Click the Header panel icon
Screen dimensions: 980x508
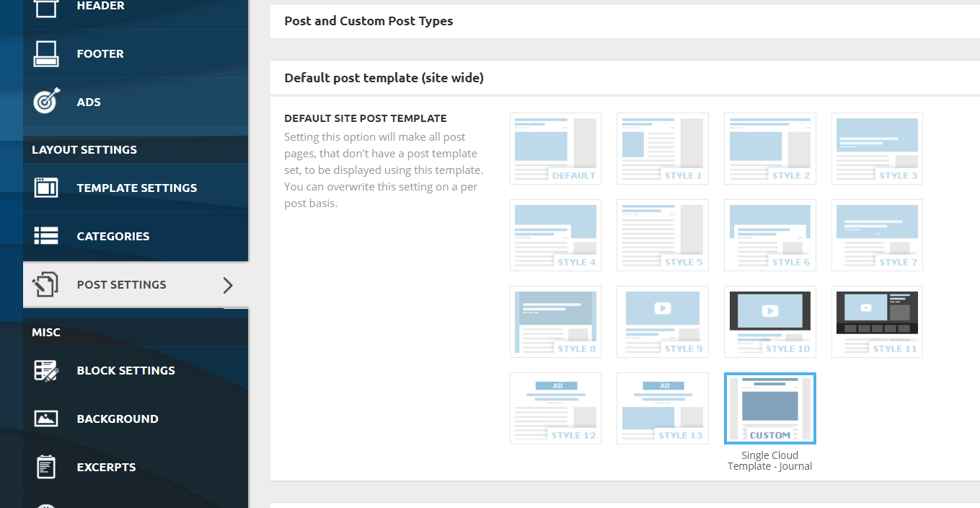coord(46,7)
